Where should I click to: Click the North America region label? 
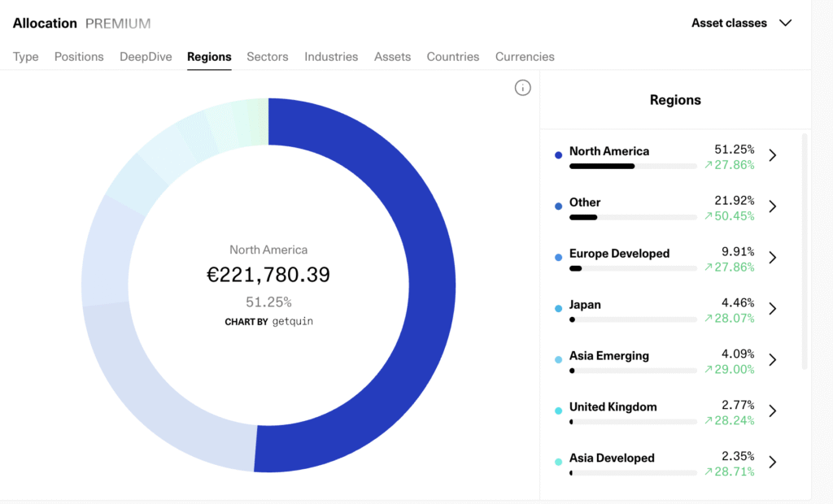tap(609, 151)
